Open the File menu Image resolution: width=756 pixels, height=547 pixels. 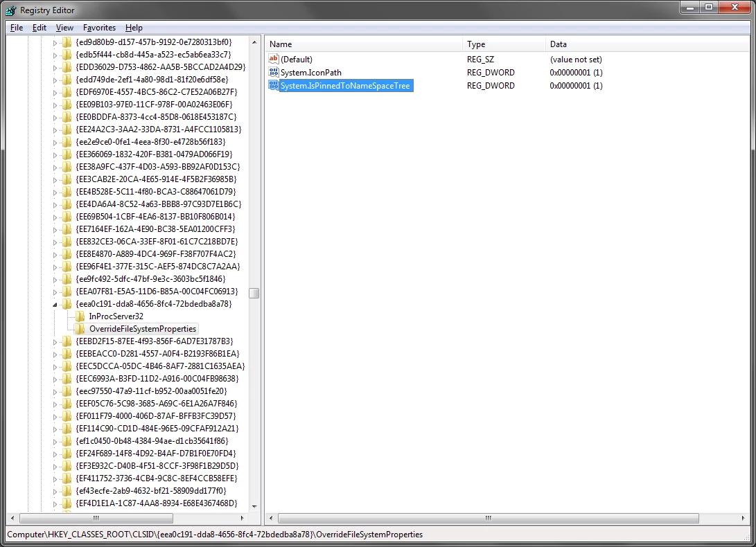17,28
